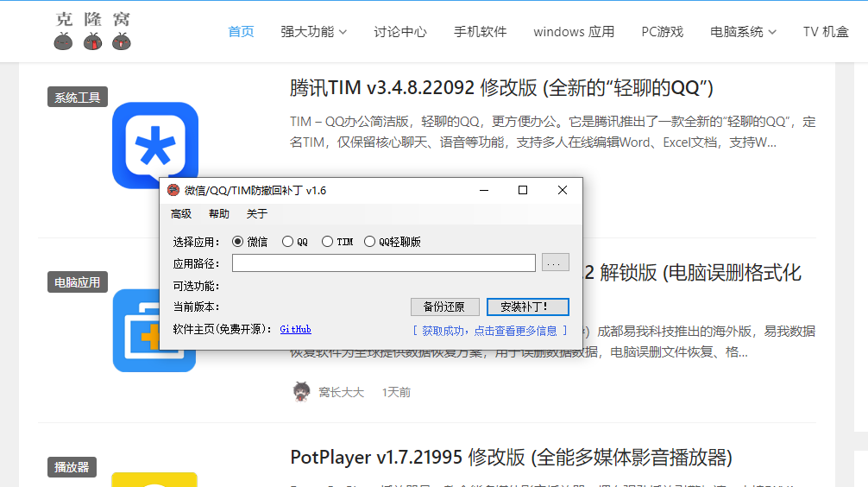Go to 首页 in the site nav
868x487 pixels.
[241, 32]
